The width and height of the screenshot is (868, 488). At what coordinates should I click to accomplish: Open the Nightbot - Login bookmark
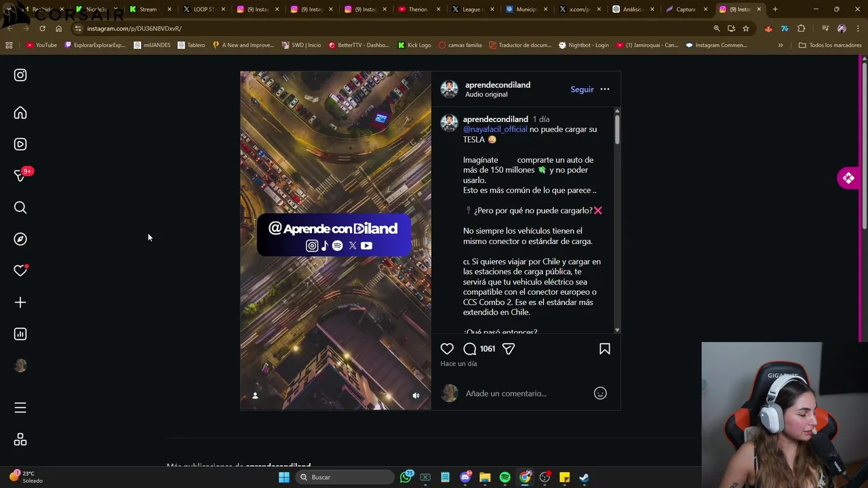point(583,45)
